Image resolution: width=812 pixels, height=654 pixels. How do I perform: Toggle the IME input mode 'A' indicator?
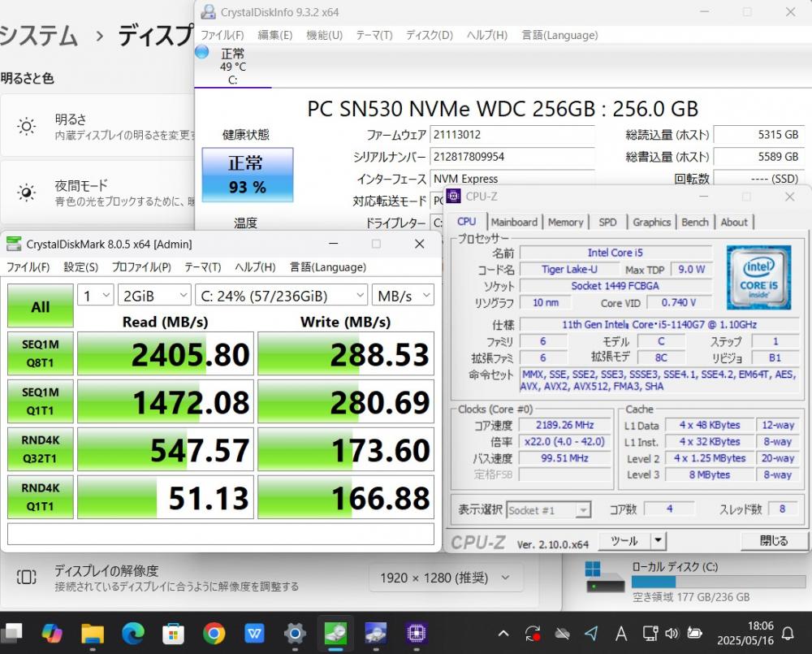coord(621,633)
